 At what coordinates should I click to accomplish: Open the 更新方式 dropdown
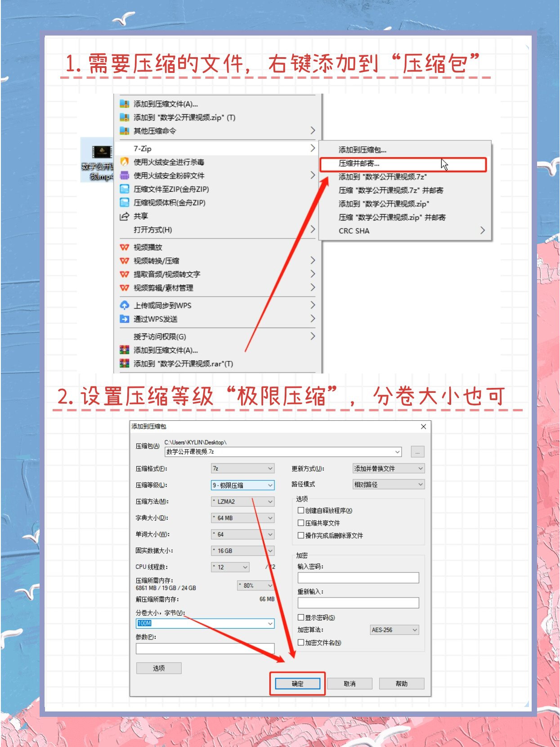[388, 468]
